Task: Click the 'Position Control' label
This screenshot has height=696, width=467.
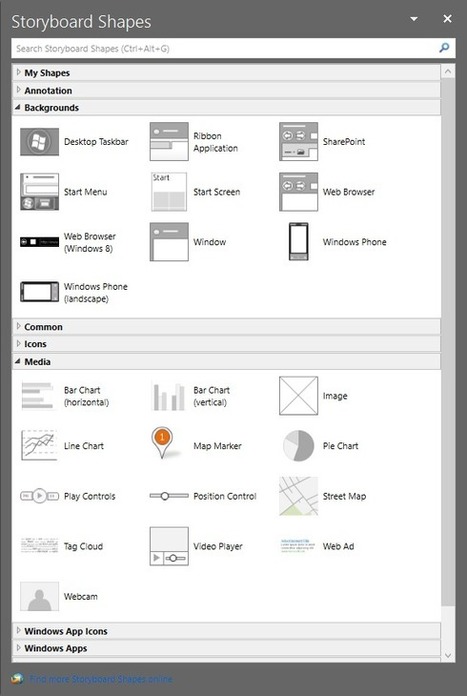Action: coord(225,496)
